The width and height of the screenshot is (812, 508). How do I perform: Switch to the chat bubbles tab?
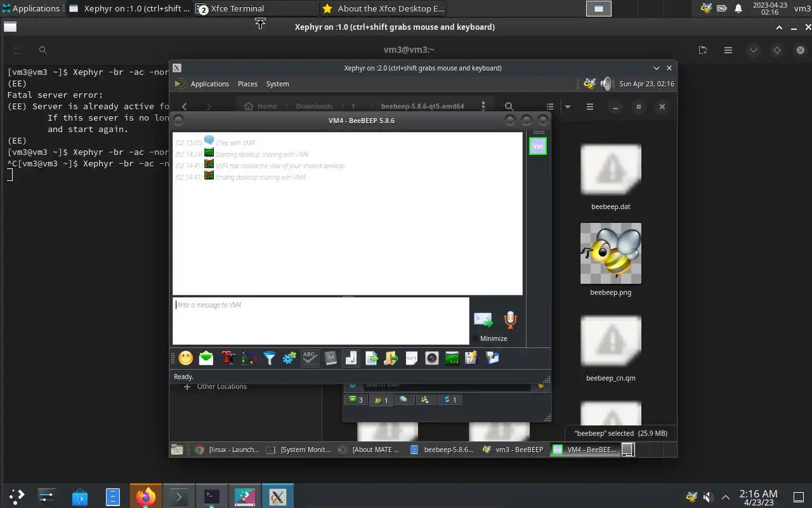click(403, 400)
